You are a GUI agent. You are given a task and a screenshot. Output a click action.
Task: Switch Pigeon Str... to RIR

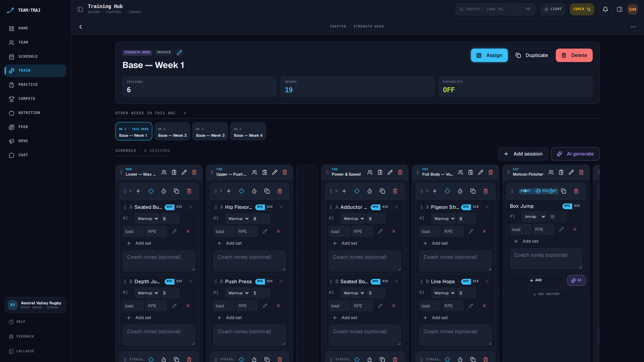pos(476,207)
